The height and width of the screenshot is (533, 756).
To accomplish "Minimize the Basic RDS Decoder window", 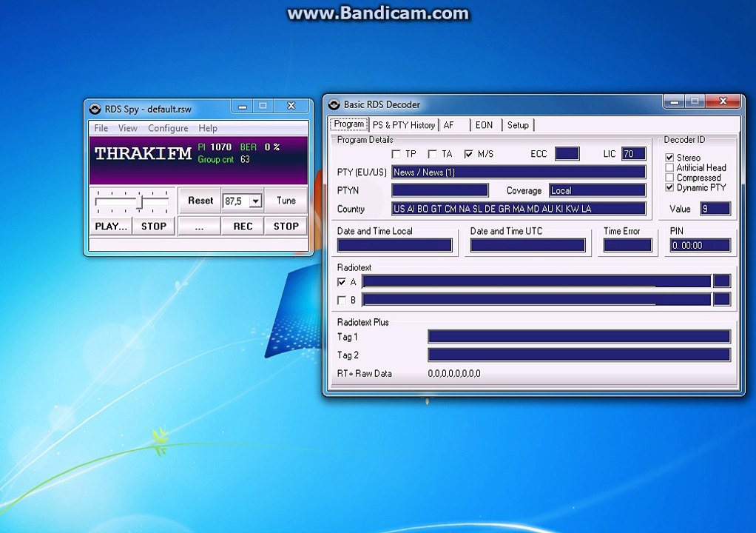I will pyautogui.click(x=674, y=101).
